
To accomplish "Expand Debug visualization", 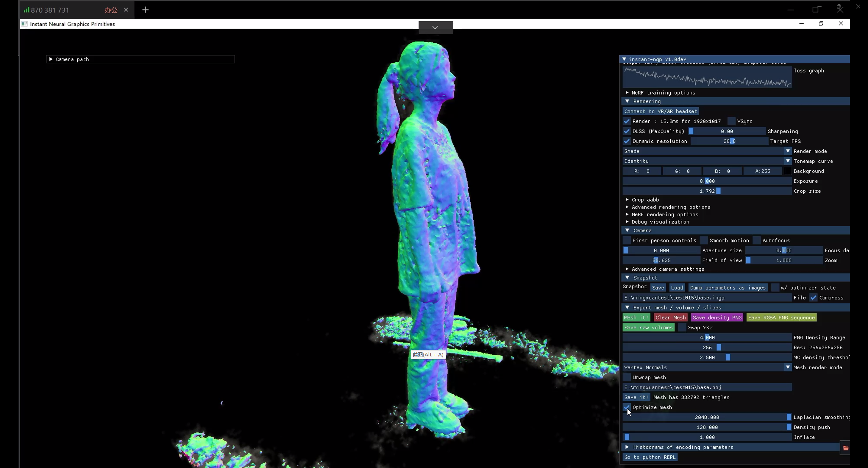I will click(x=627, y=221).
